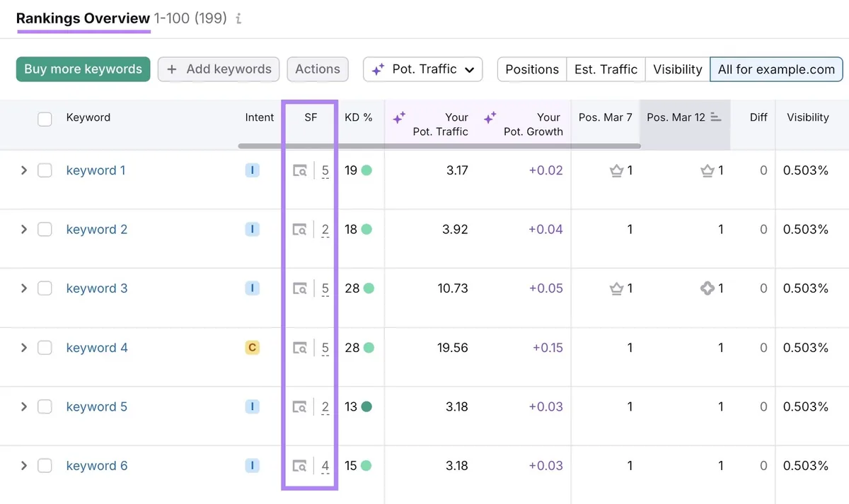The width and height of the screenshot is (849, 504).
Task: Open SERP view icon for keyword 2
Action: click(x=300, y=230)
